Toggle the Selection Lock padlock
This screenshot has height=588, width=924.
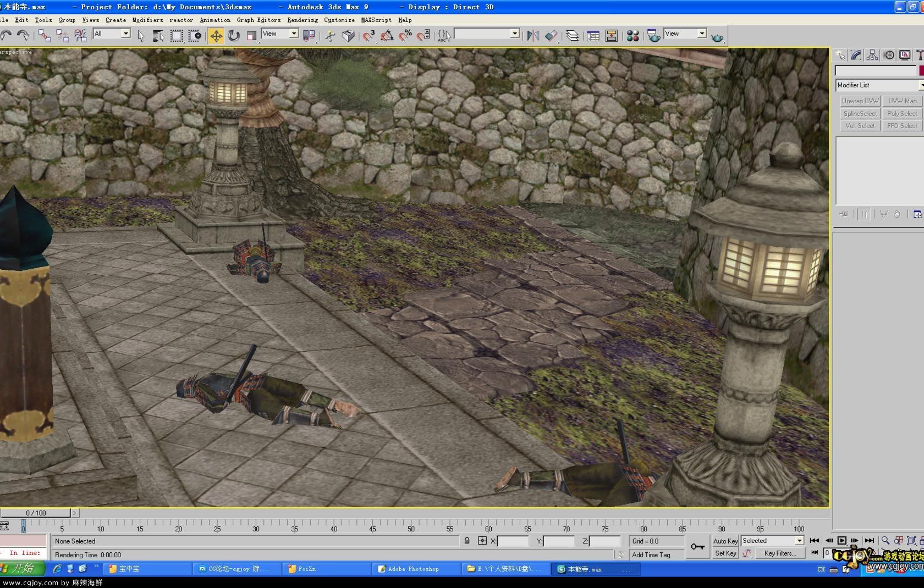coord(467,541)
